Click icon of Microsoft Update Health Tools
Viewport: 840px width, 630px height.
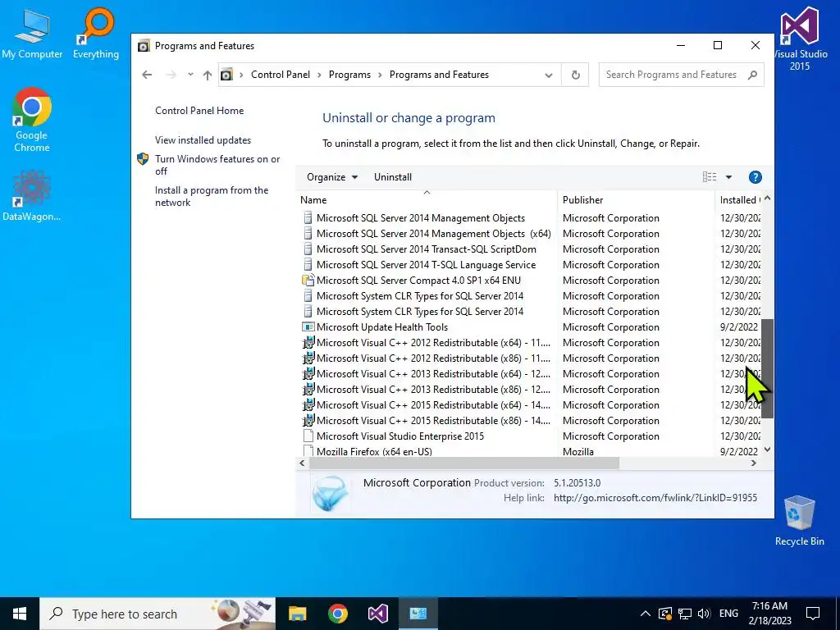coord(308,326)
